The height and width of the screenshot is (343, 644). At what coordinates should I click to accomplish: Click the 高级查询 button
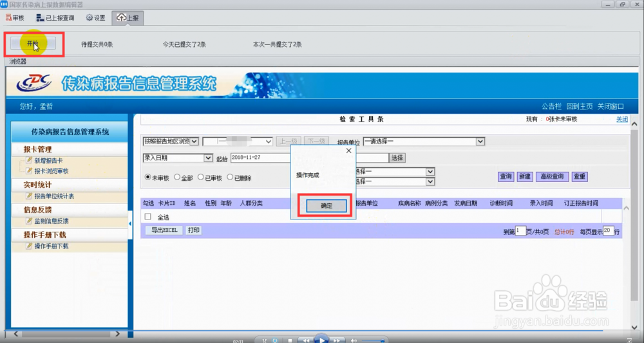[552, 176]
